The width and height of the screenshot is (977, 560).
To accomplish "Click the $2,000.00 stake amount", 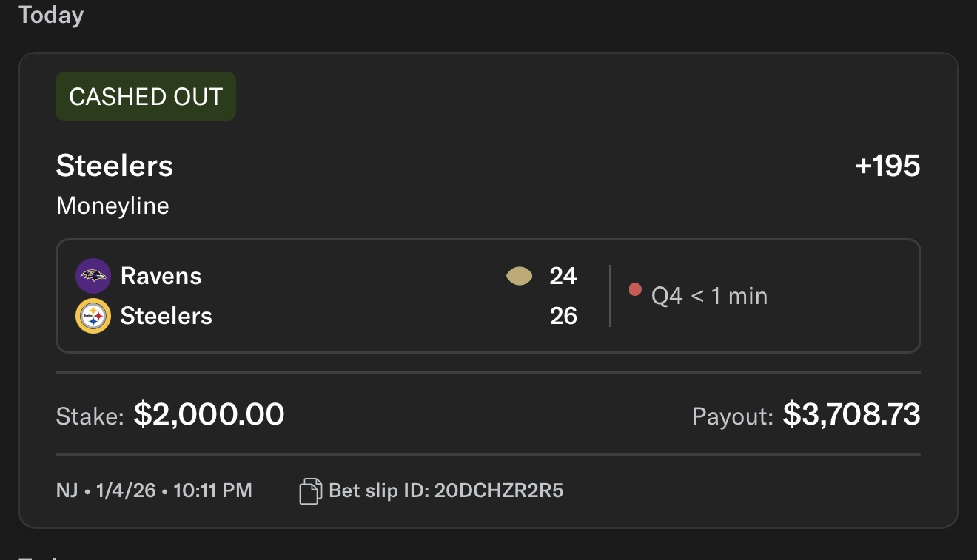I will coord(209,414).
